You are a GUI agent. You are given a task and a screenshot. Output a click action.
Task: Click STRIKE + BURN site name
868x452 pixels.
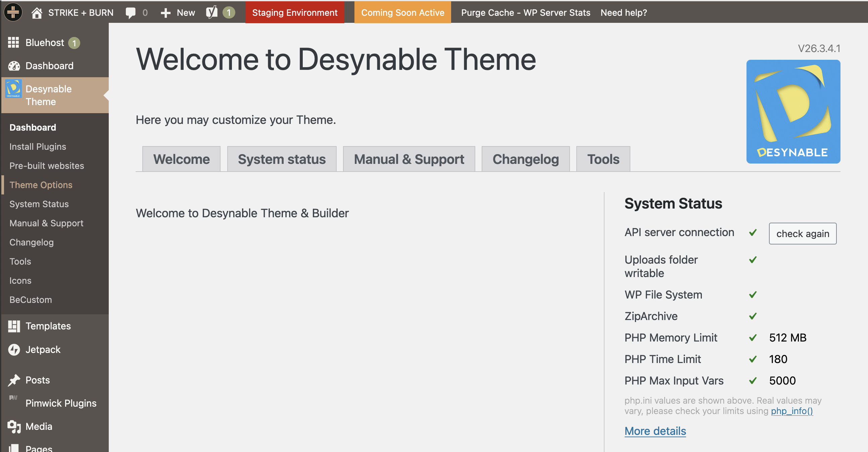tap(81, 12)
